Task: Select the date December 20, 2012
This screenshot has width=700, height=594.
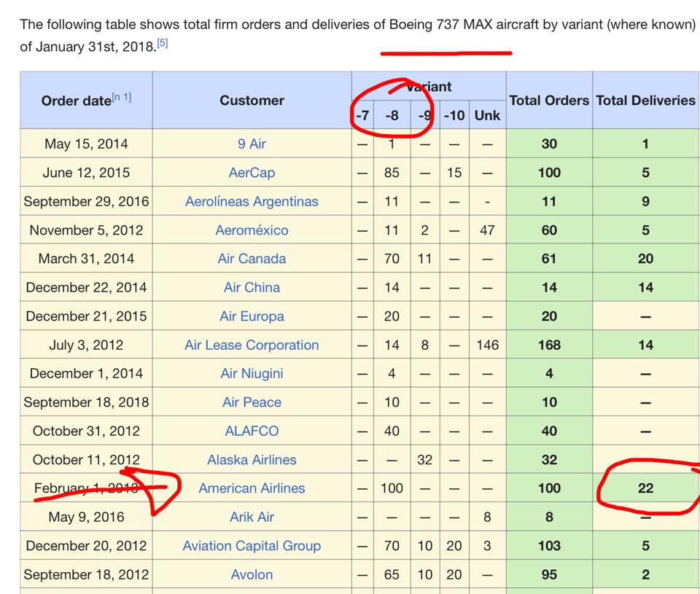Action: pyautogui.click(x=86, y=546)
